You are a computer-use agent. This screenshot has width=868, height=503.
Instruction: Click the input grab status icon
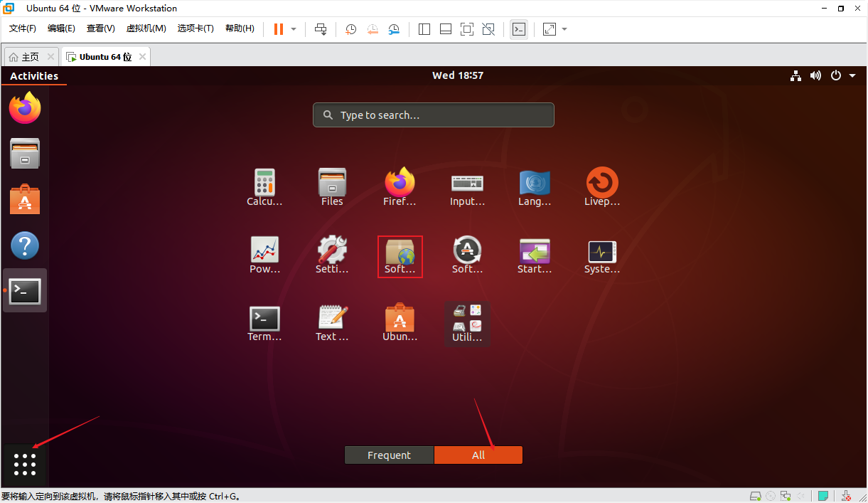point(846,496)
